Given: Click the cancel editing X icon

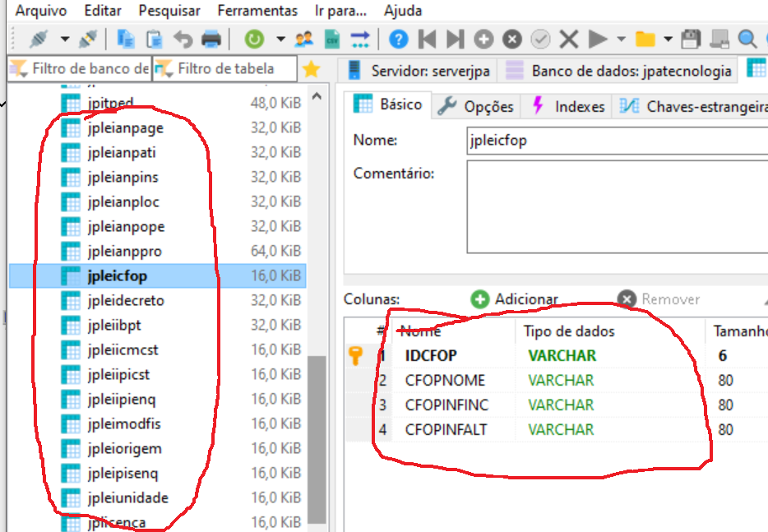Looking at the screenshot, I should 569,39.
